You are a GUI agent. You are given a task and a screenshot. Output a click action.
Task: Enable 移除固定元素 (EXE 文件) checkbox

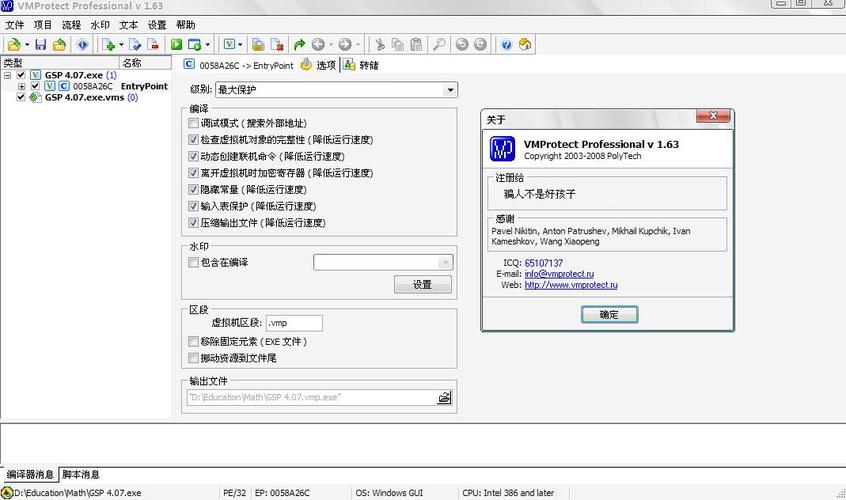(x=193, y=341)
